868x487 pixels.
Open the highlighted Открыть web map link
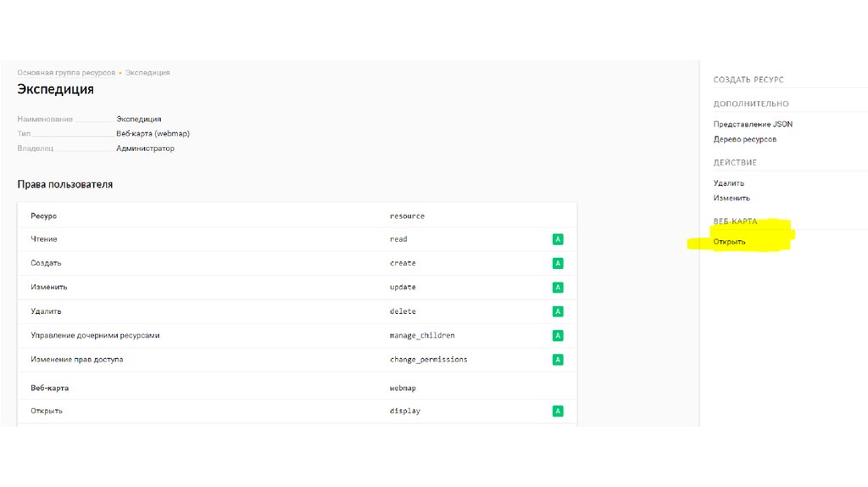point(730,242)
